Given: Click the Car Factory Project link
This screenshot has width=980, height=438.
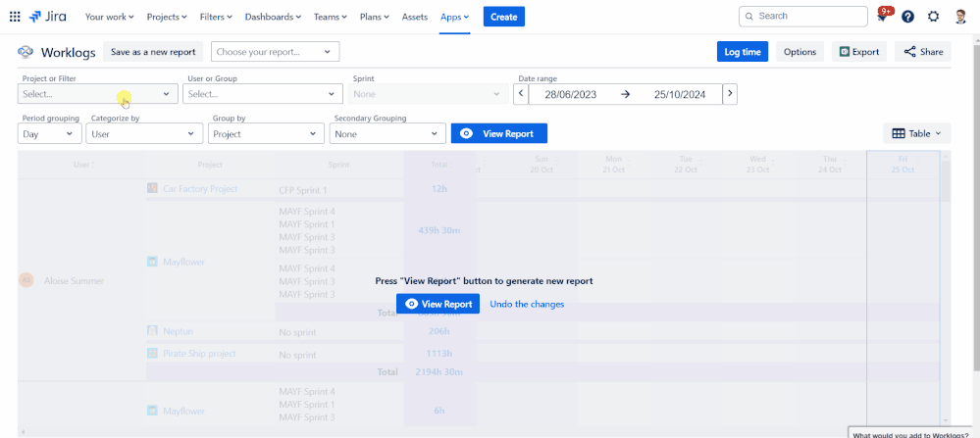Looking at the screenshot, I should 201,188.
